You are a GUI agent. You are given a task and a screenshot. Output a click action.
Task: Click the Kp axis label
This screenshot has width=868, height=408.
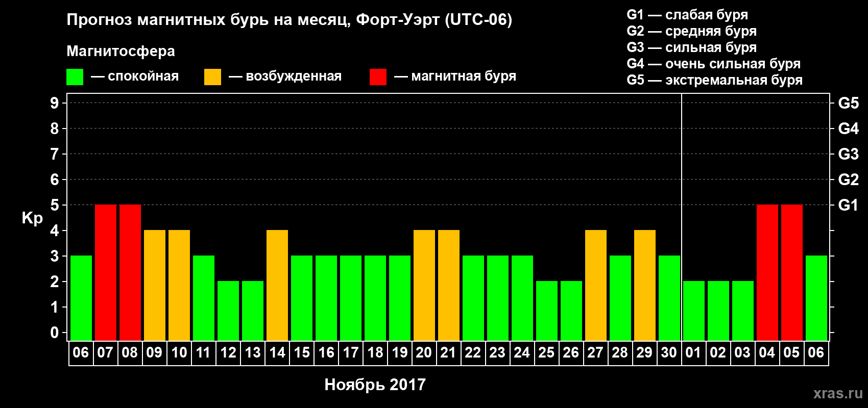tap(32, 218)
